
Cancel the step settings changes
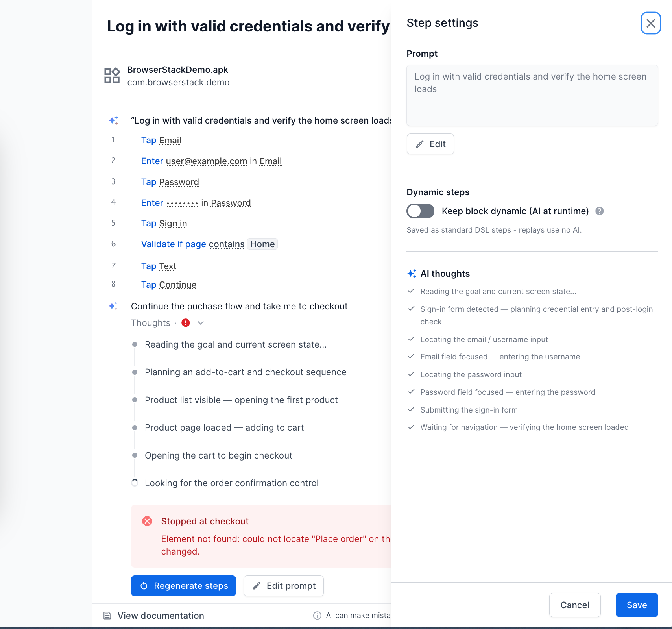[x=575, y=605]
